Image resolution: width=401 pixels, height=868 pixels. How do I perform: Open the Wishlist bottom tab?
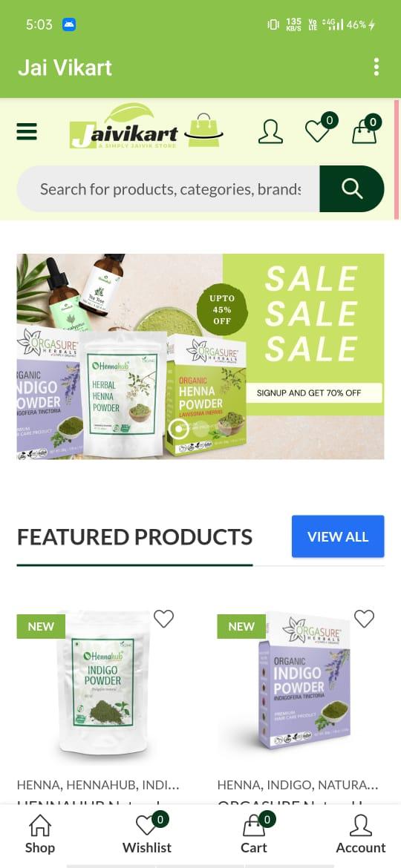(x=147, y=834)
